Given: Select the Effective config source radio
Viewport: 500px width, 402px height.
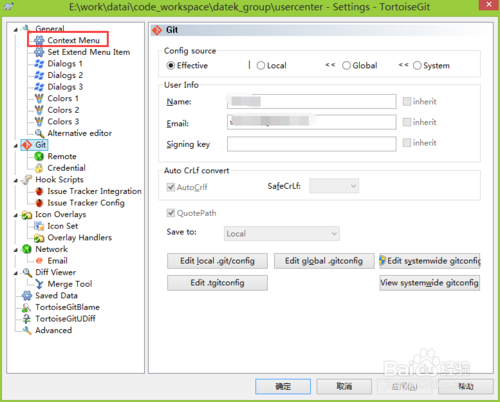Looking at the screenshot, I should coord(171,65).
